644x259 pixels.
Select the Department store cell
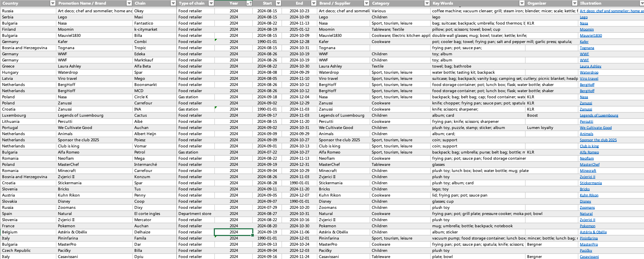click(195, 214)
